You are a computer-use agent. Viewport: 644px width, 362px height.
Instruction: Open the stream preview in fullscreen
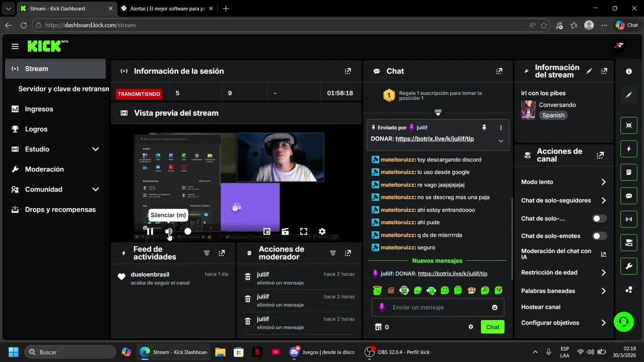click(304, 231)
